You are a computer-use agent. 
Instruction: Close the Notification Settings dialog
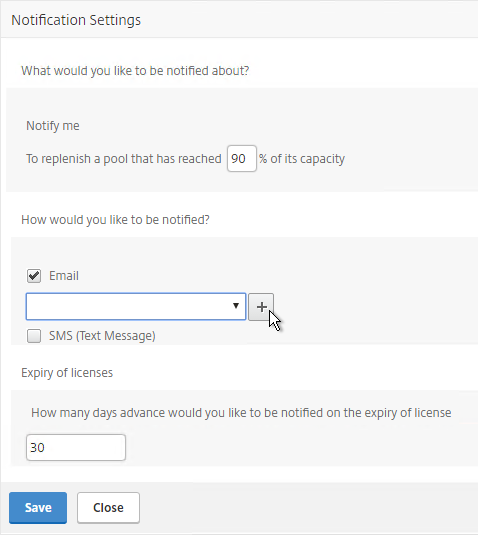[x=108, y=508]
